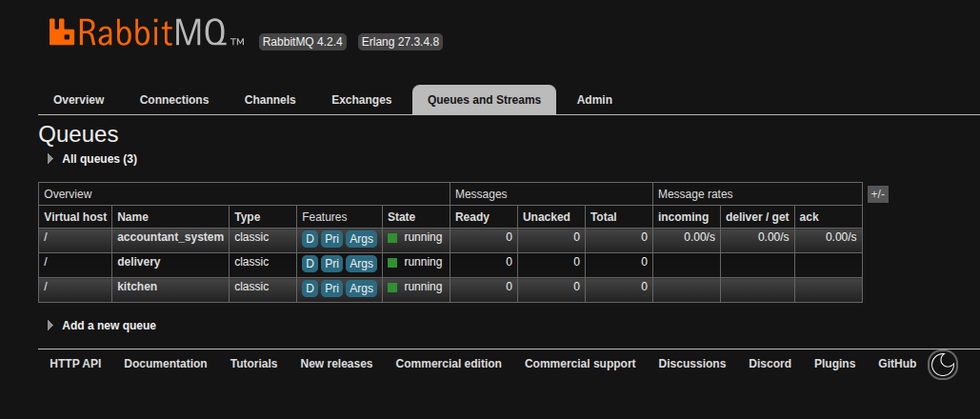Sort by the Ready messages column
Image resolution: width=980 pixels, height=419 pixels.
472,217
